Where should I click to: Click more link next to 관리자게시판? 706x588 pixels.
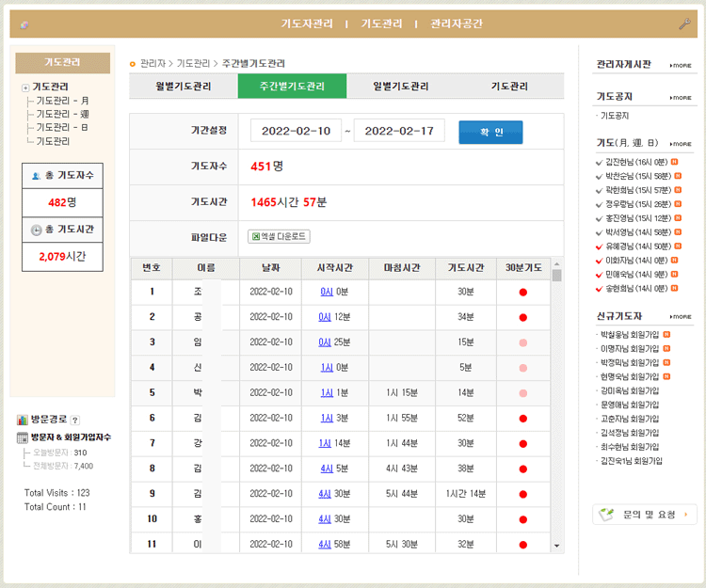(x=681, y=66)
